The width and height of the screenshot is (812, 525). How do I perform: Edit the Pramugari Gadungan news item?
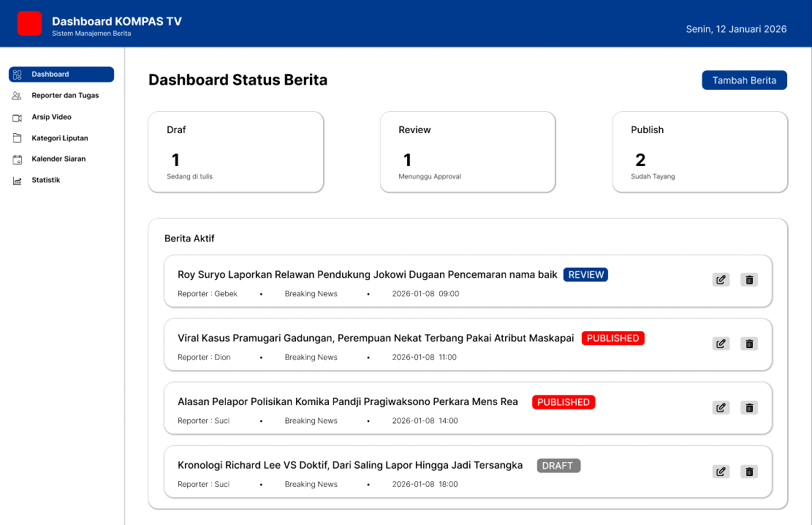pos(721,344)
